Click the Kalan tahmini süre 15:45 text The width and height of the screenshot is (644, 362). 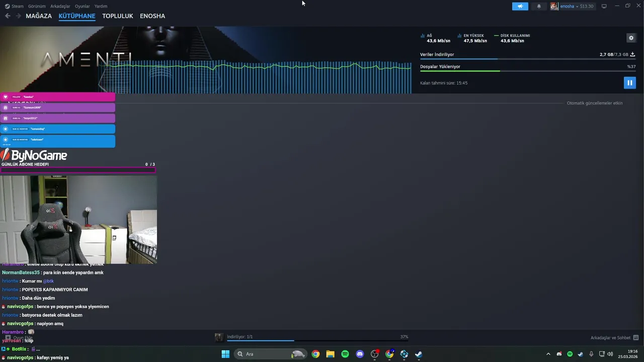[x=444, y=83]
